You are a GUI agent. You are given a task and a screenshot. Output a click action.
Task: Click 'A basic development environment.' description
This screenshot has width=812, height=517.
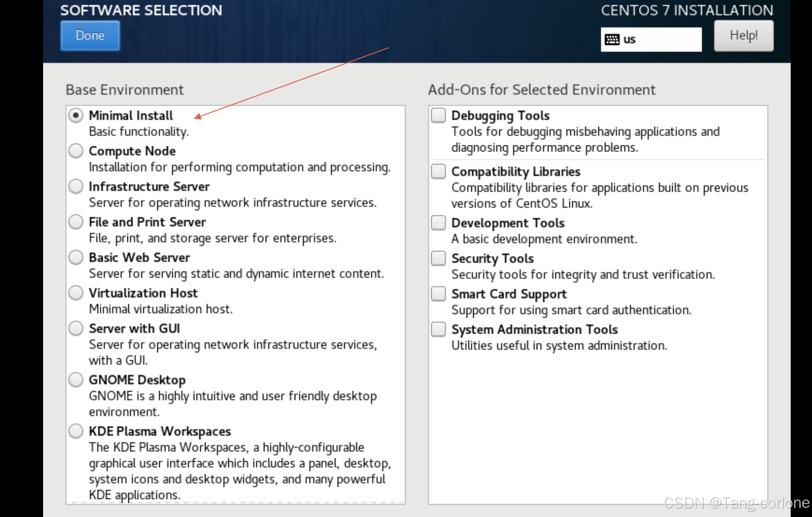coord(544,239)
